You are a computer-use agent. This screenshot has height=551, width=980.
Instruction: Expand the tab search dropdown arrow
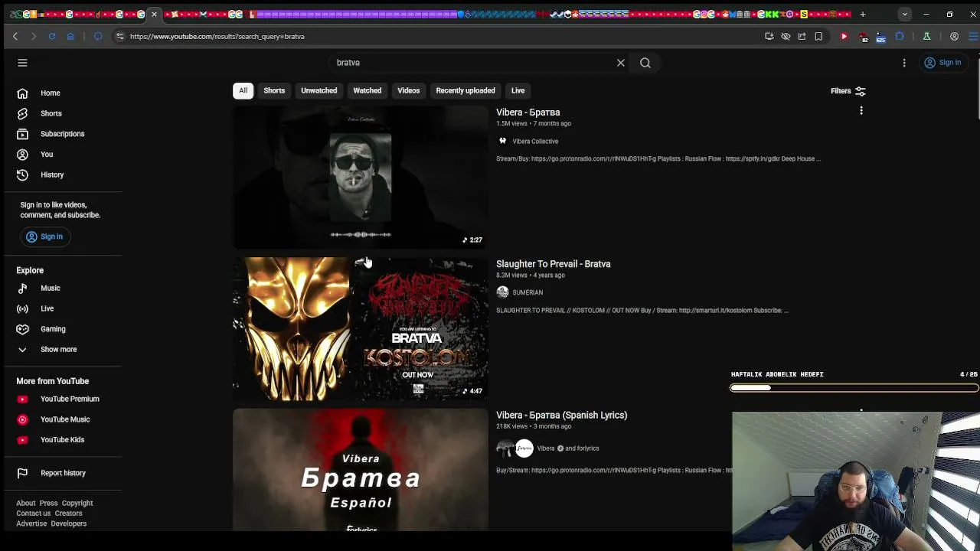click(x=904, y=14)
